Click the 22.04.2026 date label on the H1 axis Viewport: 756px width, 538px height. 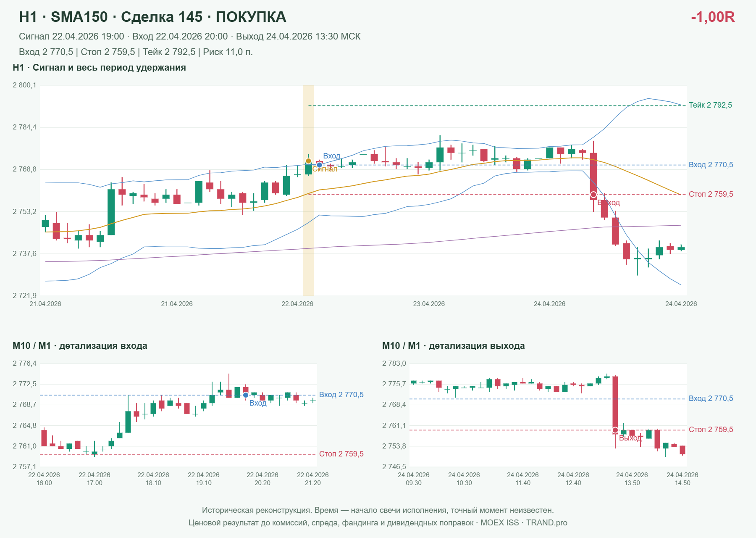click(x=297, y=304)
